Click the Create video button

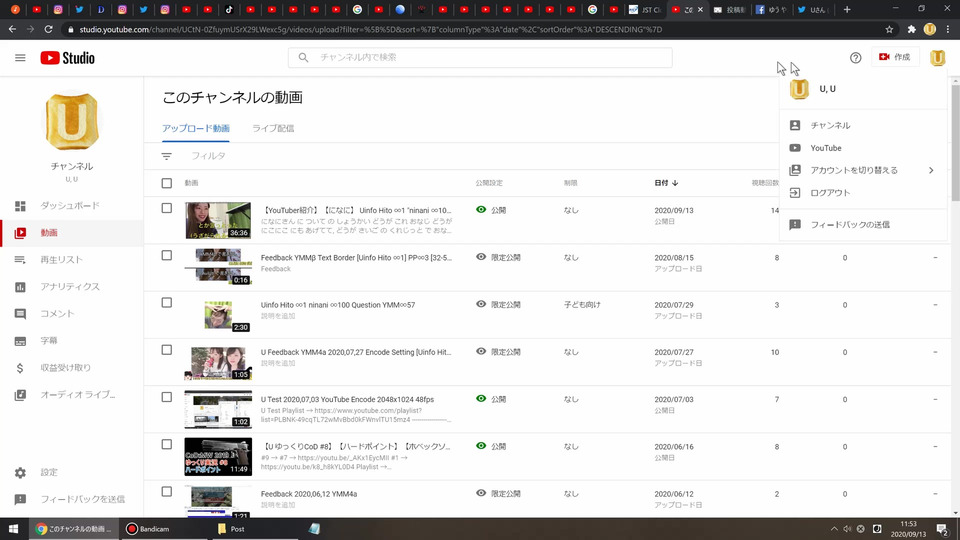pyautogui.click(x=894, y=58)
